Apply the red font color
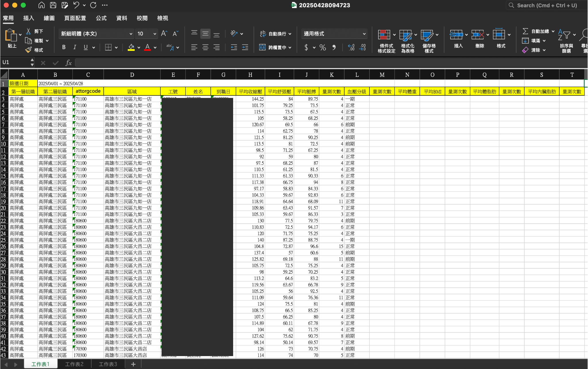Screen dimensions: 588x369 tap(148, 47)
